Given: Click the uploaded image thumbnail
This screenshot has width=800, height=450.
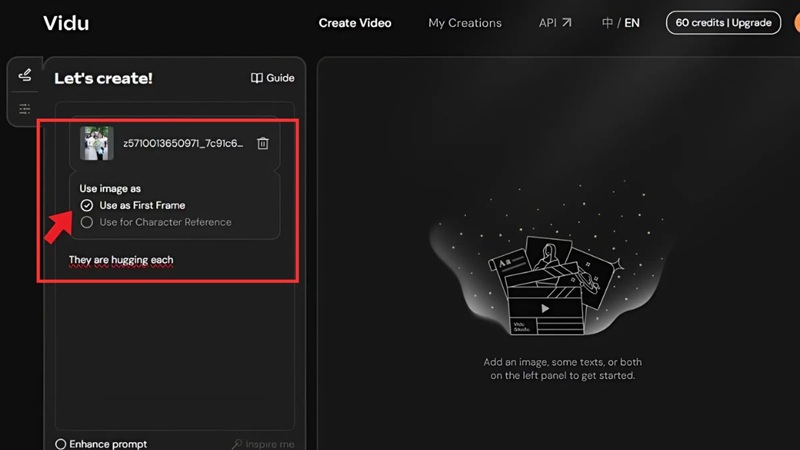Looking at the screenshot, I should coord(97,143).
